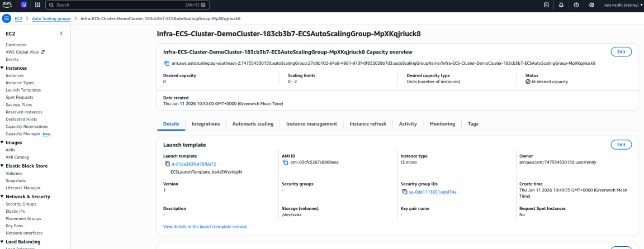Open the Automatic scaling tab
644x249 pixels.
253,124
